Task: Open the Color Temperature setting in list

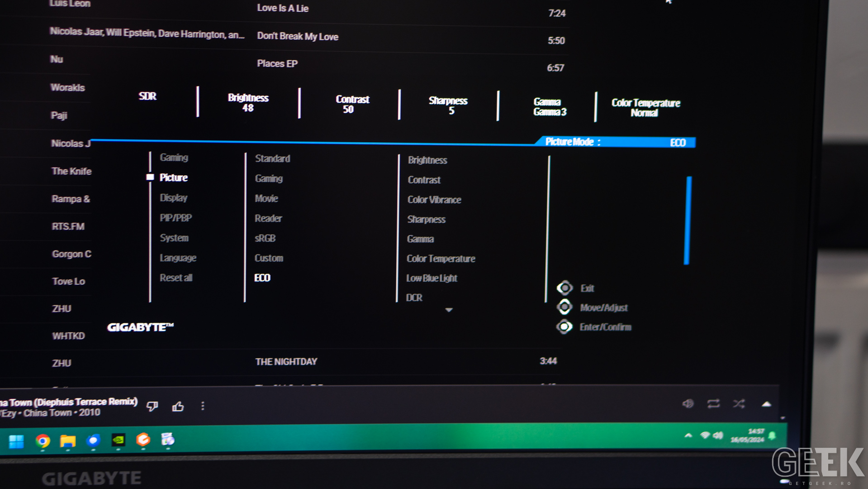Action: click(x=441, y=259)
